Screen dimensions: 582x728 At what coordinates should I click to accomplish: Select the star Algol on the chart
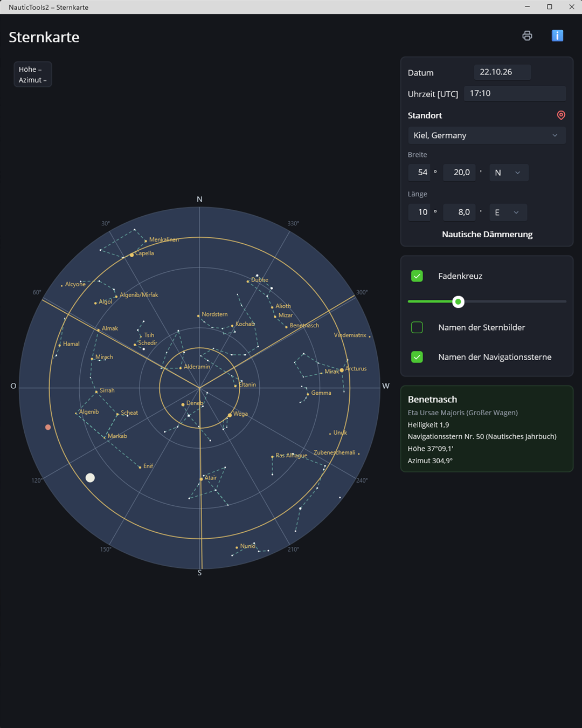[x=95, y=303]
